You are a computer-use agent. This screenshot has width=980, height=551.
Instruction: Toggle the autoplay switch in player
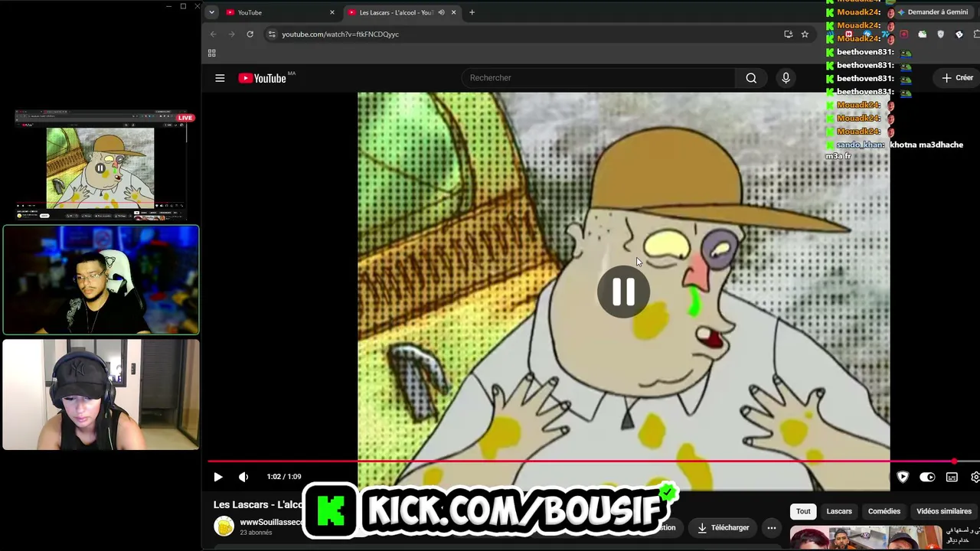(927, 477)
